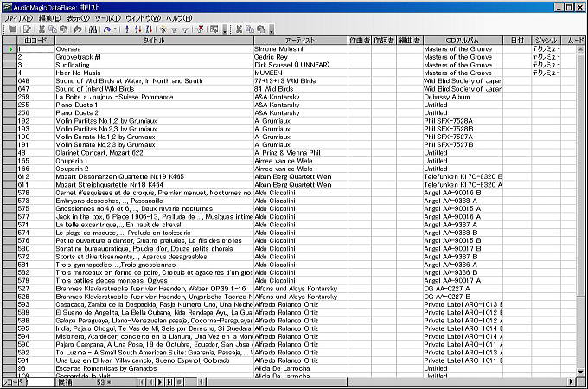Click the CDアルバム column header
588x389 pixels.
click(463, 40)
